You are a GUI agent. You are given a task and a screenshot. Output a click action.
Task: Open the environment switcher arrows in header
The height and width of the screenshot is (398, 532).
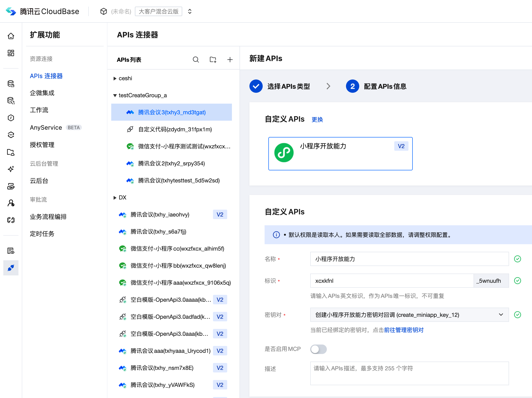coord(190,11)
